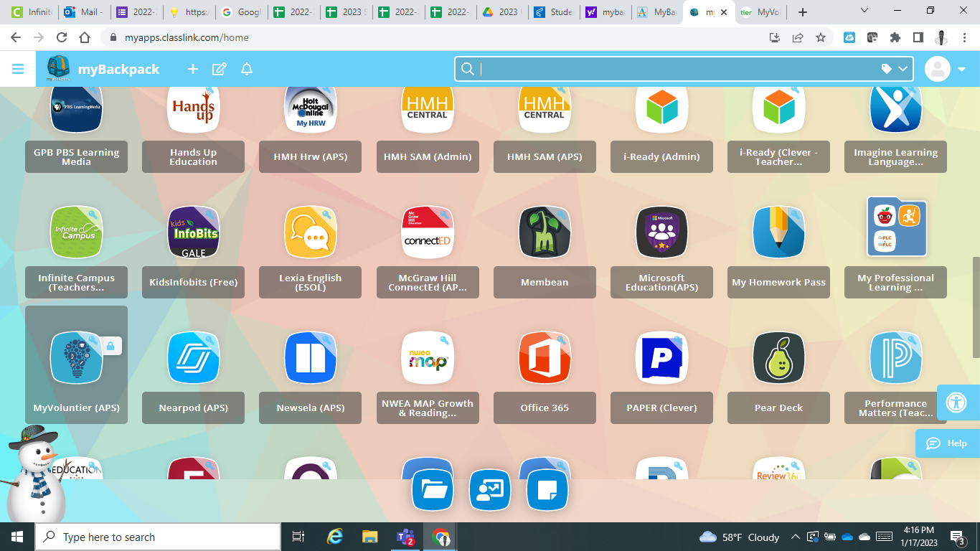Click inside the app search field
The height and width of the screenshot is (551, 980).
point(678,69)
